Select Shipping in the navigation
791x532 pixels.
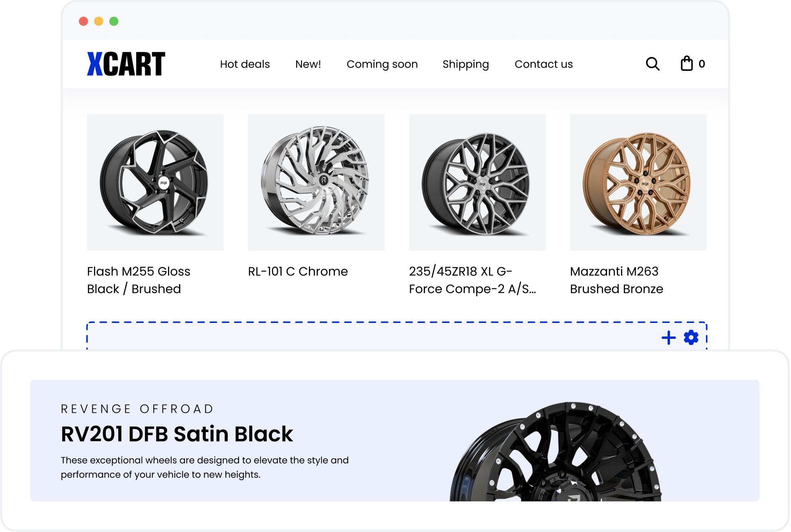(x=465, y=64)
